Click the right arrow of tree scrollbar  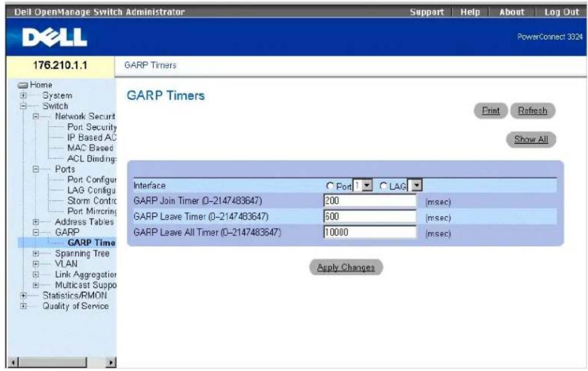click(x=110, y=363)
